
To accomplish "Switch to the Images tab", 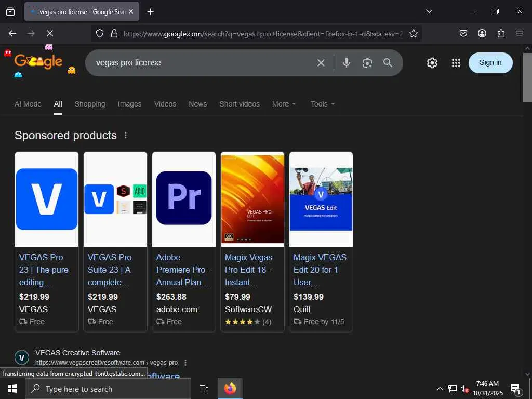I will (129, 104).
